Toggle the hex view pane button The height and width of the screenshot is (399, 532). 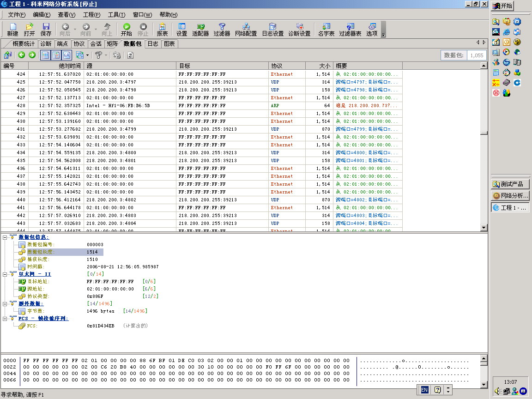66,55
